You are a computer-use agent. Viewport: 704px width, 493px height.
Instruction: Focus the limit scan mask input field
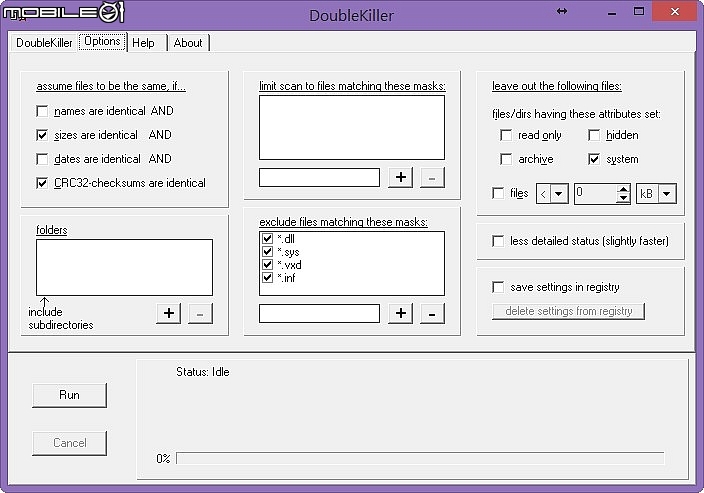pyautogui.click(x=319, y=177)
